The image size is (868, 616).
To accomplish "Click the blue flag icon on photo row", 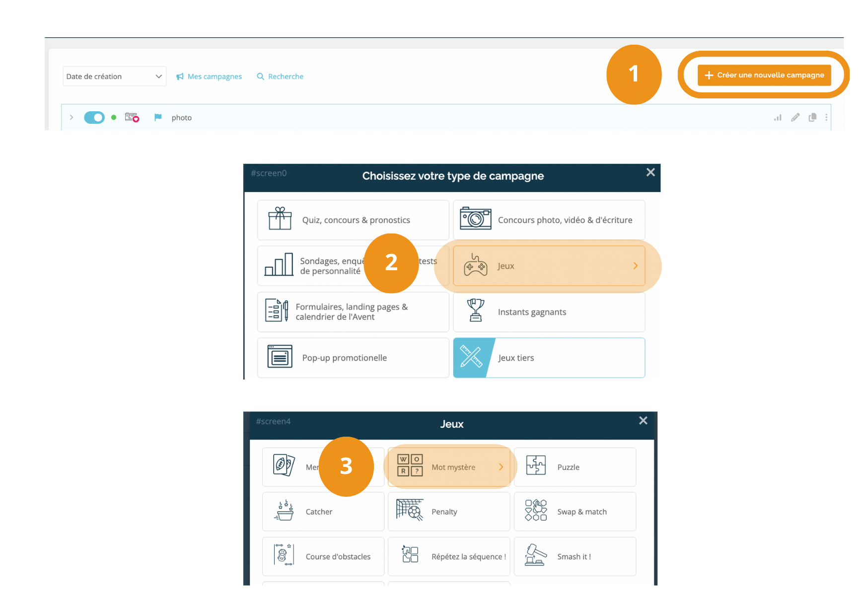I will pyautogui.click(x=158, y=117).
